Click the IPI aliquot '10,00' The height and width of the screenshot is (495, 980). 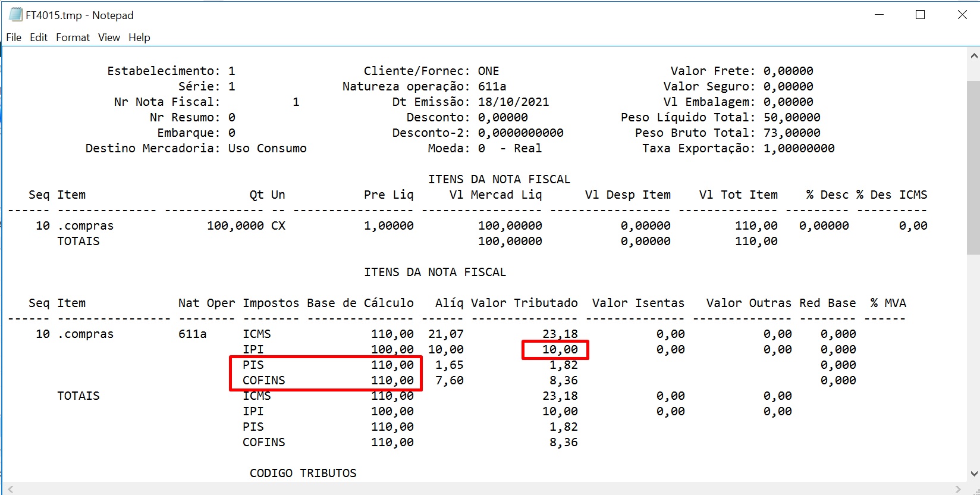point(445,349)
